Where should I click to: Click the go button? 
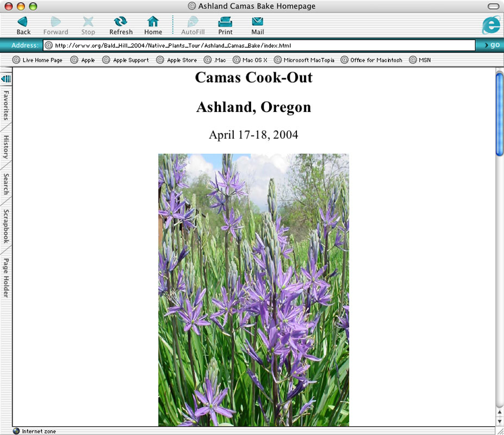tap(493, 45)
